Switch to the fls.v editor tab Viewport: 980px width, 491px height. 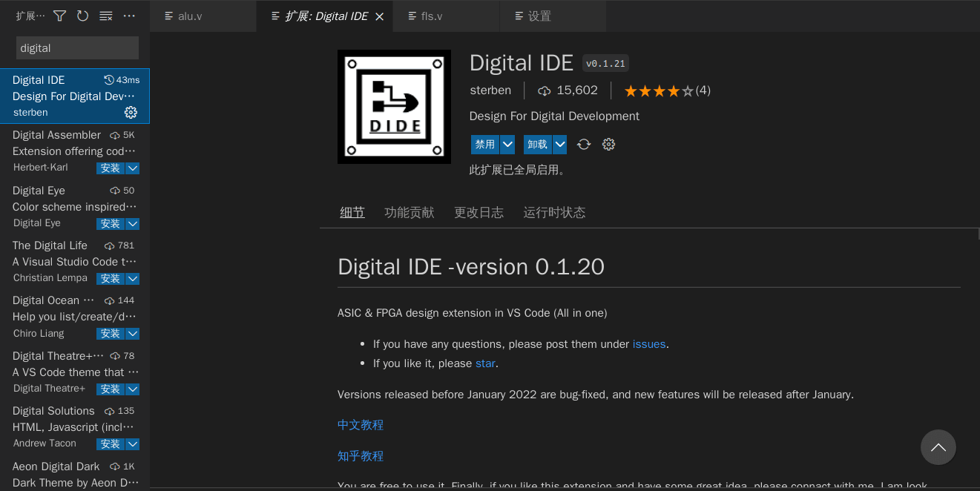coord(447,16)
